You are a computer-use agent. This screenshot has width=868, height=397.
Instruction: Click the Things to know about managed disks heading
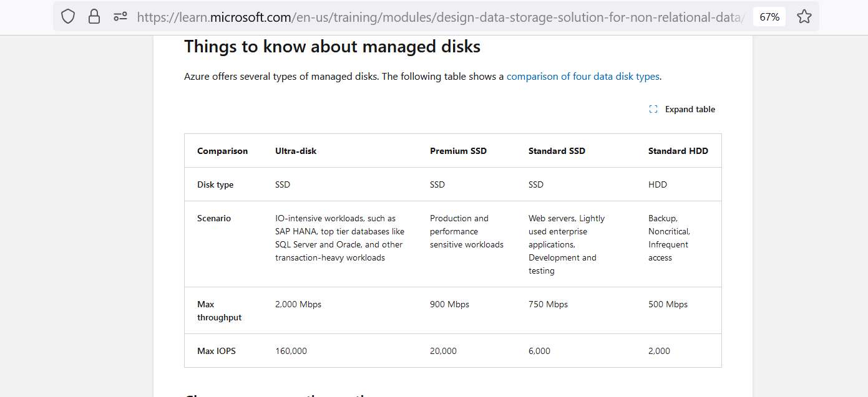click(x=332, y=46)
